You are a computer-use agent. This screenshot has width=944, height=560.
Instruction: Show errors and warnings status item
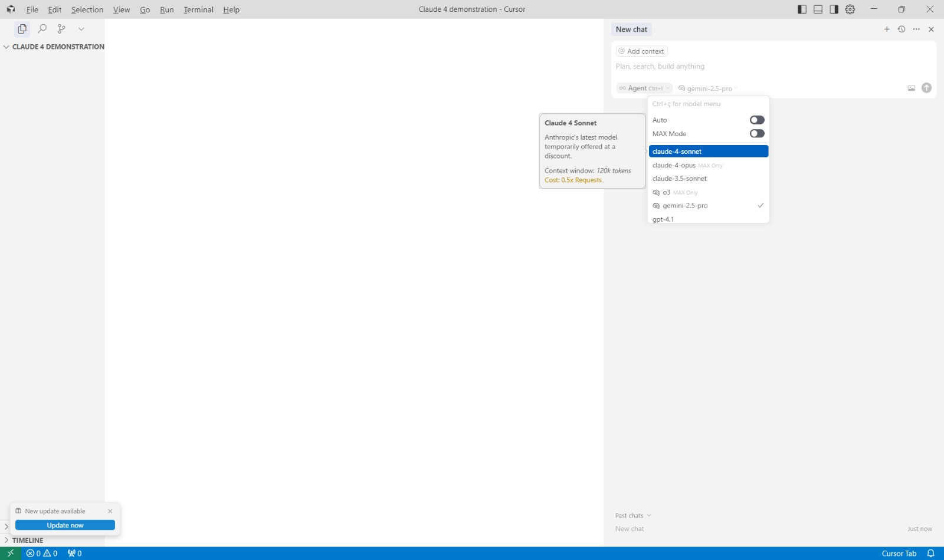click(x=42, y=554)
